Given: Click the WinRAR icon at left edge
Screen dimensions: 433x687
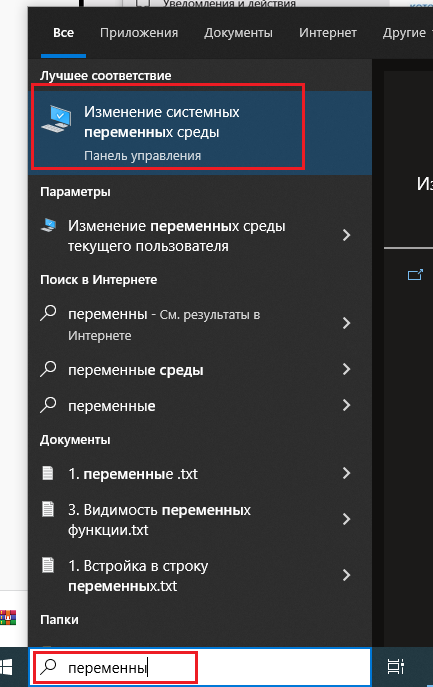Looking at the screenshot, I should click(8, 617).
